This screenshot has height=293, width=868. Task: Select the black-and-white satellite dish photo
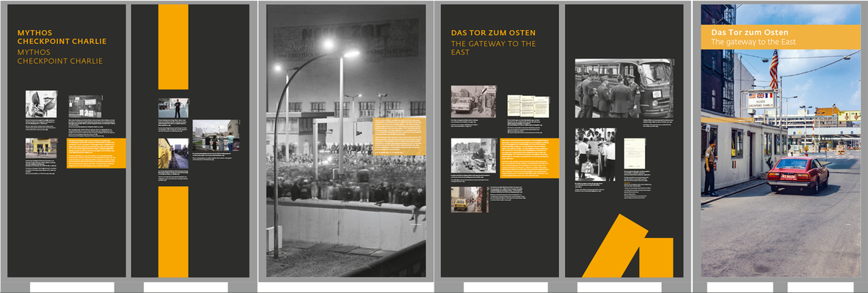tap(41, 104)
